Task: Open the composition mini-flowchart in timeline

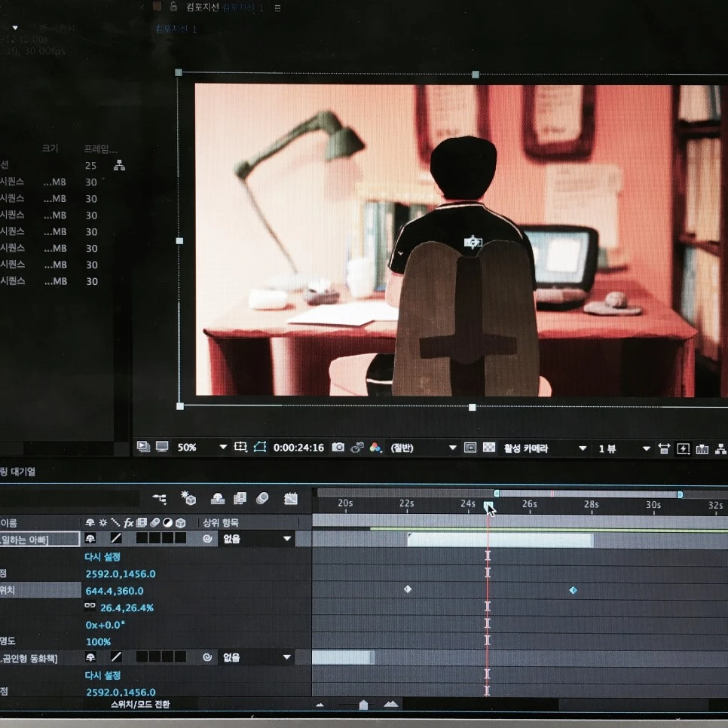Action: coord(160,499)
